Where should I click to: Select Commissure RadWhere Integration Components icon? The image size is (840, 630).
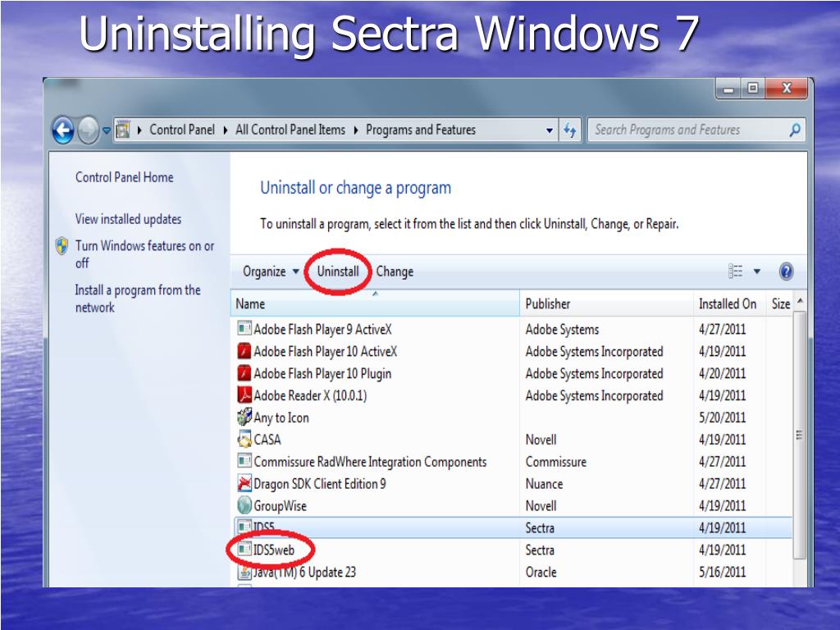[244, 461]
